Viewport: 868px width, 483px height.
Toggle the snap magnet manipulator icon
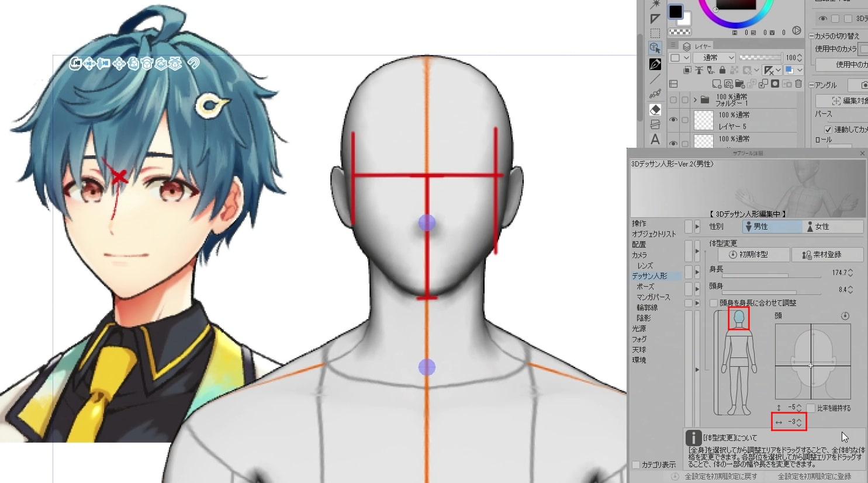coord(194,63)
